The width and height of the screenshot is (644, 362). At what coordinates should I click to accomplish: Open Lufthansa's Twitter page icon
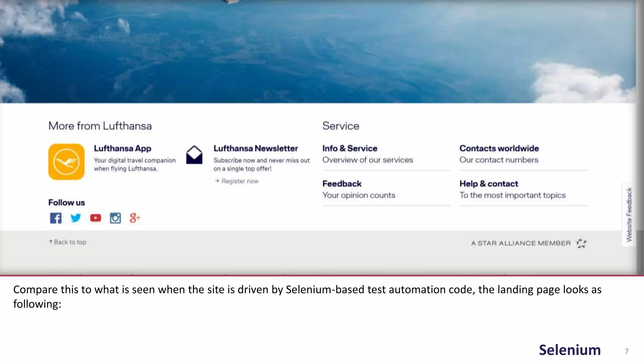coord(75,218)
